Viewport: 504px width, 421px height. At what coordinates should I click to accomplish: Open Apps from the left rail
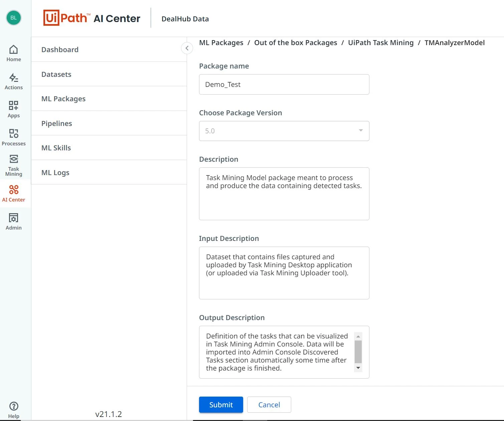click(14, 110)
